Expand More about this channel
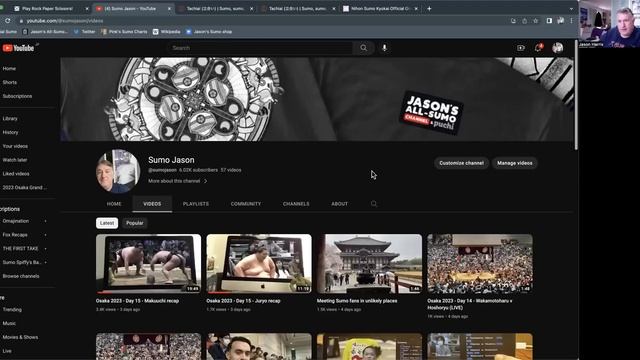The height and width of the screenshot is (360, 640). [x=178, y=181]
